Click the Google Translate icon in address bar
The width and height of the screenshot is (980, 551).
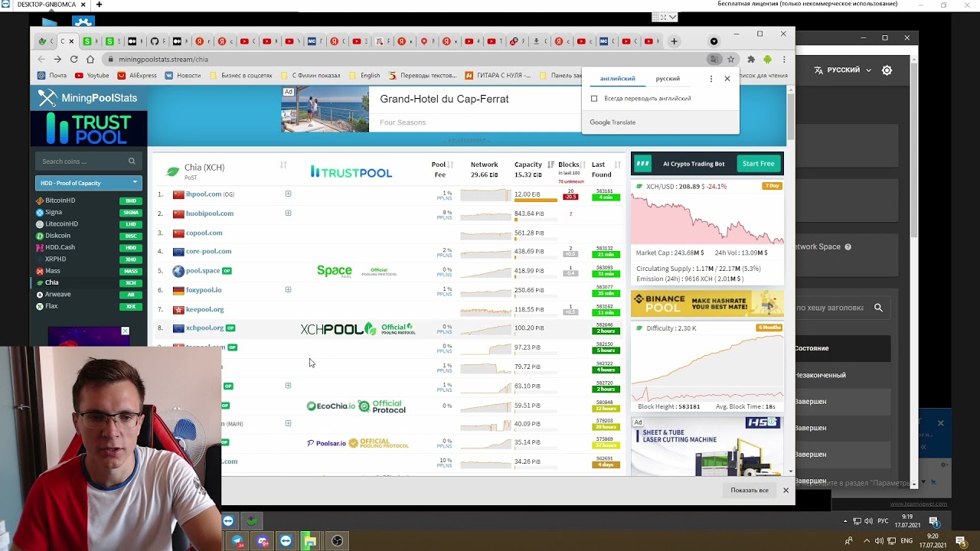(714, 59)
